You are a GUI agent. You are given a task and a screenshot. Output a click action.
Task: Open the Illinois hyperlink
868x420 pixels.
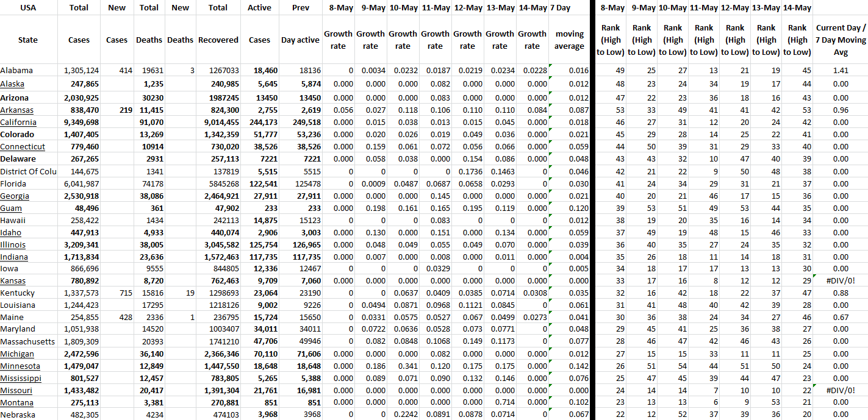[13, 244]
